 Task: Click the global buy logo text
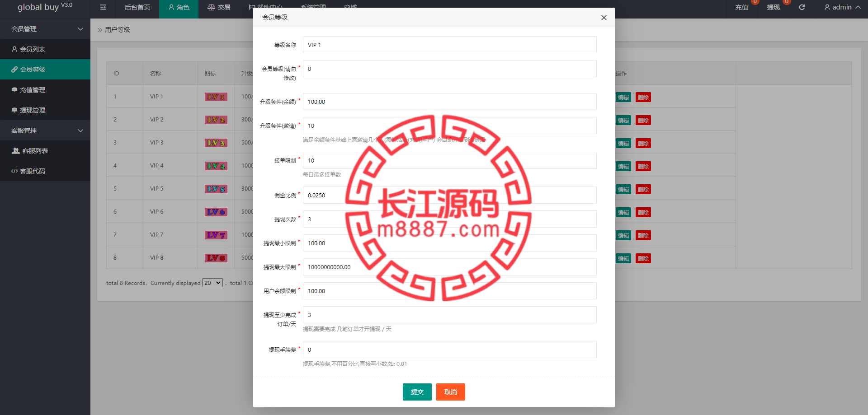pos(45,7)
